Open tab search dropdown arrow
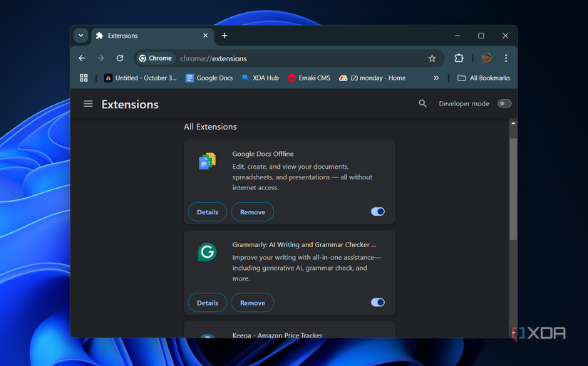Screen dimensions: 588x366 81,36
